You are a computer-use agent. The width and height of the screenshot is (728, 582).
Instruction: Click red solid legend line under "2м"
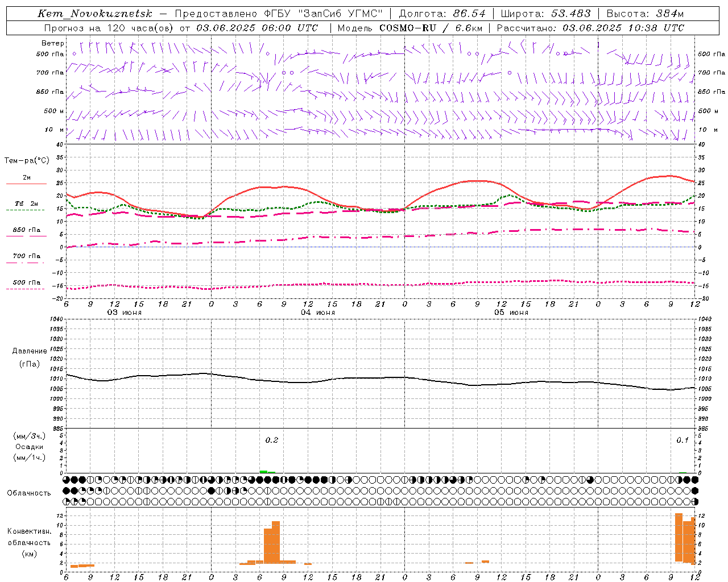[x=26, y=184]
